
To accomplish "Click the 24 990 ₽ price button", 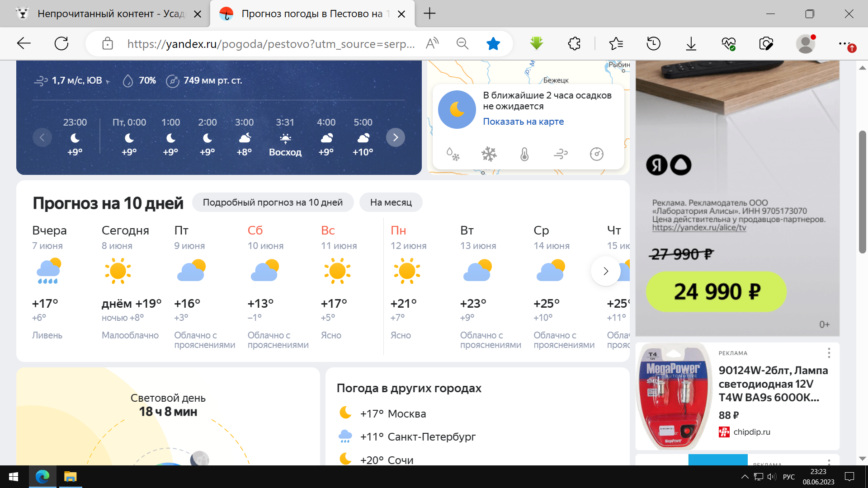I will coord(716,292).
